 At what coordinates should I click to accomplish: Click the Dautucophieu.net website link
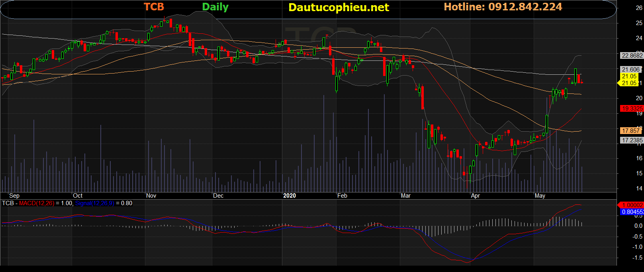[x=339, y=8]
